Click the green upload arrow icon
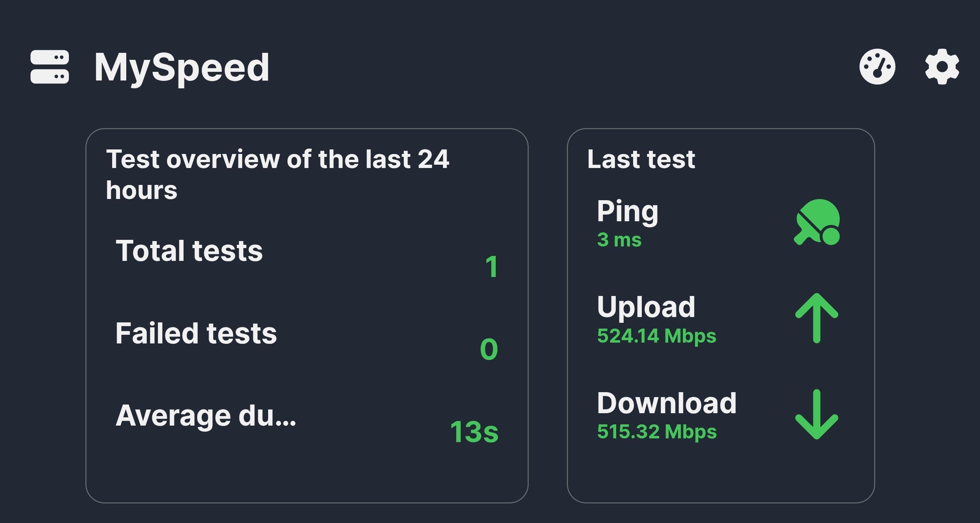 (816, 318)
